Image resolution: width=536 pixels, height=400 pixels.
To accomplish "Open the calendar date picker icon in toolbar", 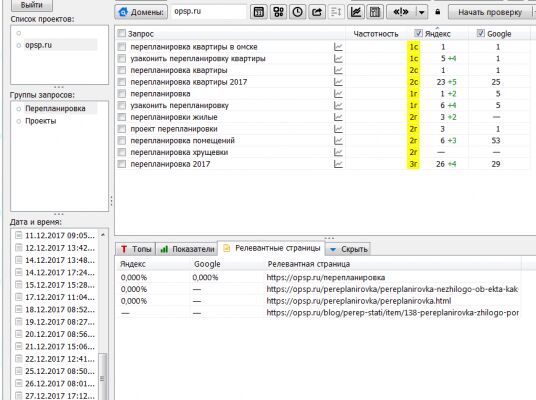I will 259,12.
